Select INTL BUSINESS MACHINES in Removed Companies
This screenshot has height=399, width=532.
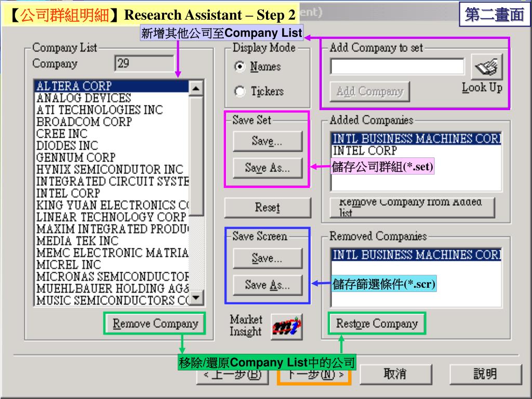click(x=416, y=255)
